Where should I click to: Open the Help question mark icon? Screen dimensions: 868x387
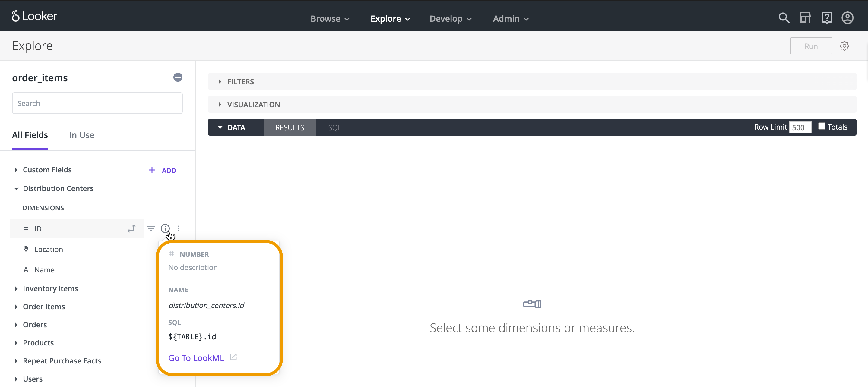tap(827, 17)
